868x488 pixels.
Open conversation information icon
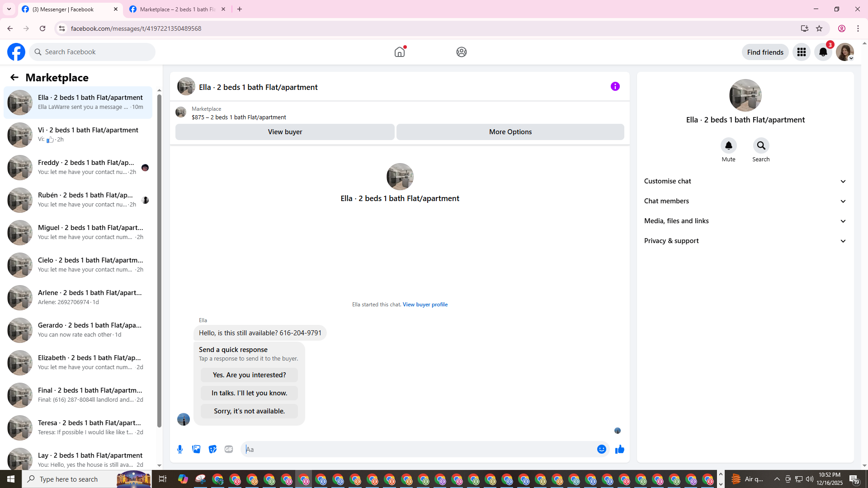tap(615, 86)
